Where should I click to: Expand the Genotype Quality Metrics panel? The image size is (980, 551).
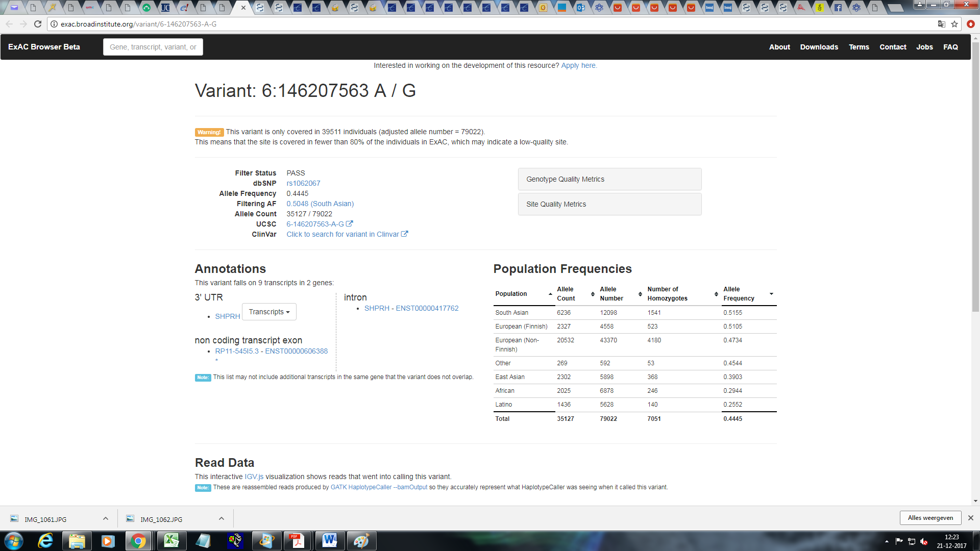[609, 179]
